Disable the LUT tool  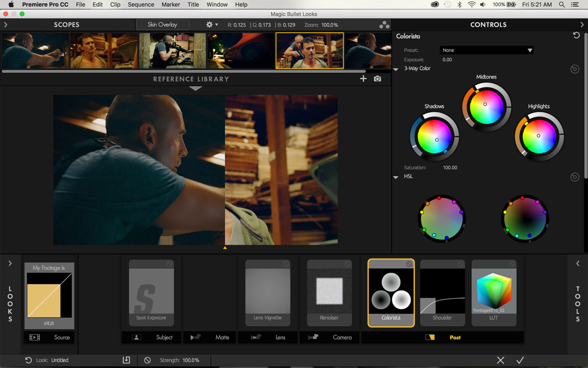(x=512, y=264)
